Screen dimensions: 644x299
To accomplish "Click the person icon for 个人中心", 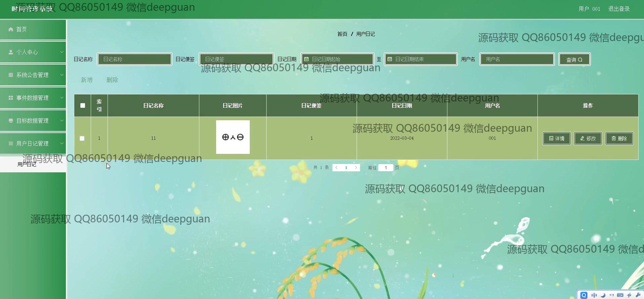I will click(11, 52).
